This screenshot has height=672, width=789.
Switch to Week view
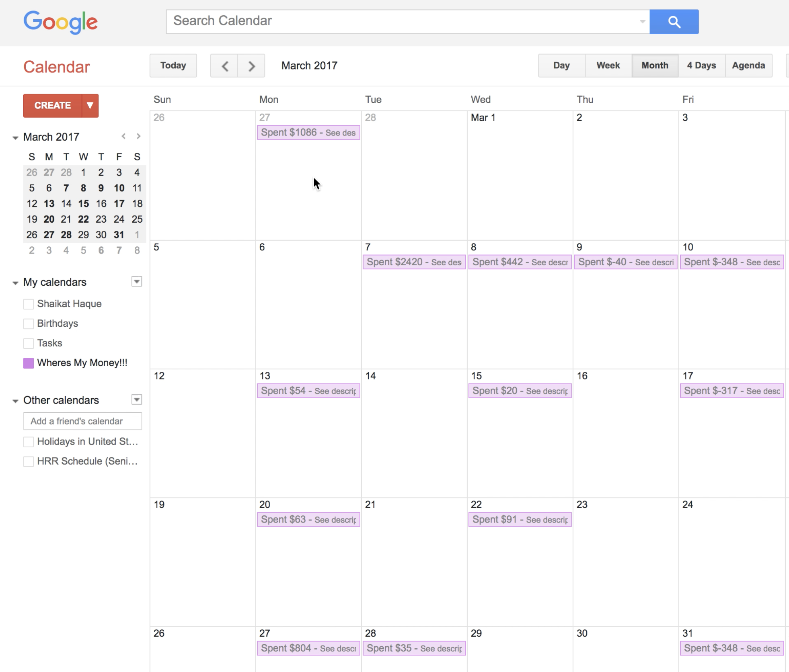(x=608, y=66)
